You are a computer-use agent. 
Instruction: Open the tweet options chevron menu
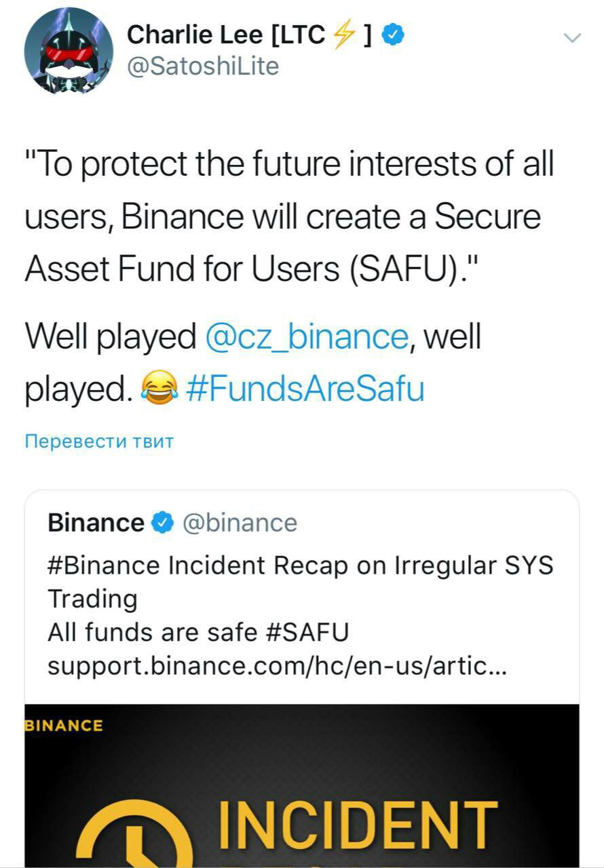click(573, 38)
